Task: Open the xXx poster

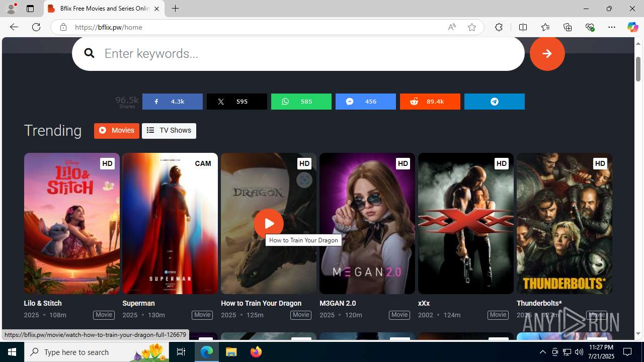Action: pos(466,223)
